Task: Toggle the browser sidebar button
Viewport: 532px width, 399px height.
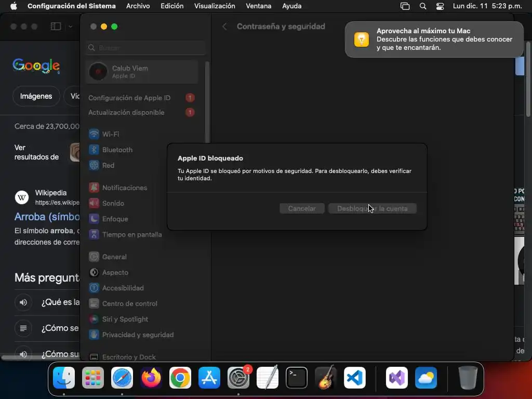Action: [x=56, y=26]
